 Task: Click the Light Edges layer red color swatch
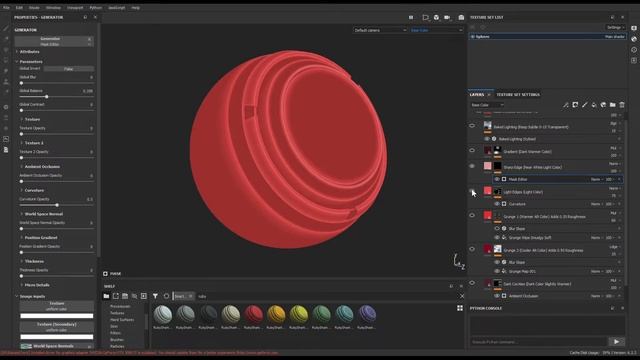488,191
